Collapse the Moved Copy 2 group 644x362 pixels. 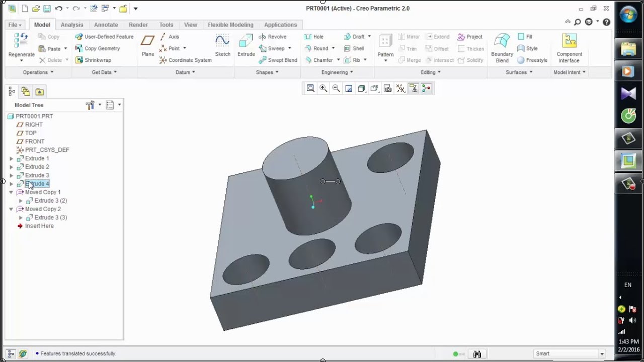pyautogui.click(x=11, y=209)
